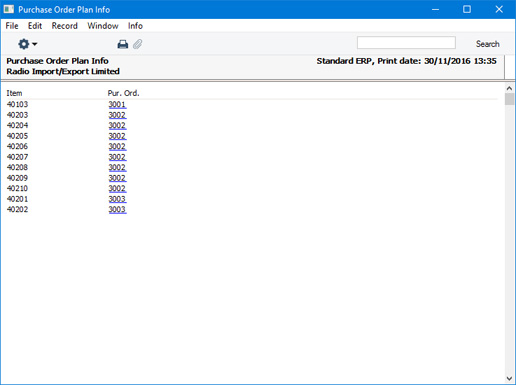Open purchase order 3002 for item 40204

pyautogui.click(x=117, y=126)
